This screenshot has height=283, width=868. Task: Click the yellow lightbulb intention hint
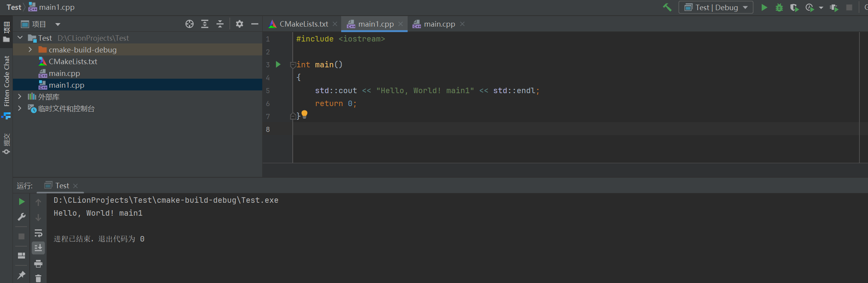(304, 114)
